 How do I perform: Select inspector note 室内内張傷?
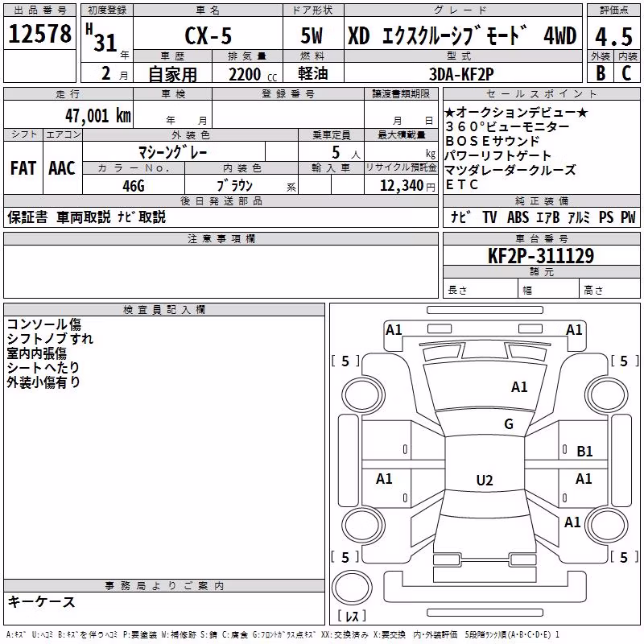click(36, 353)
